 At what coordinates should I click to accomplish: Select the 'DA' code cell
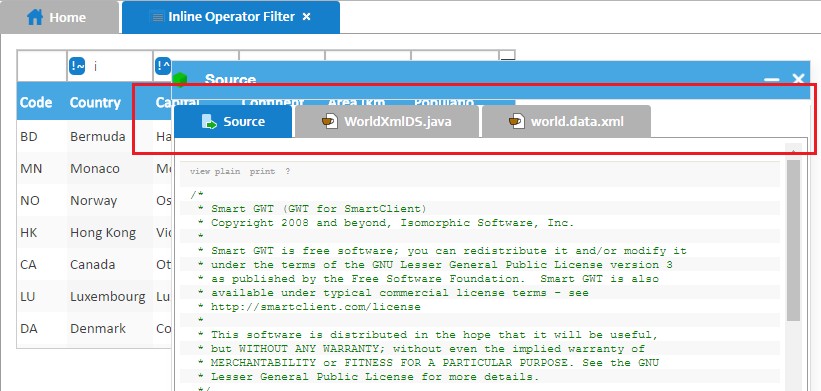coord(42,328)
